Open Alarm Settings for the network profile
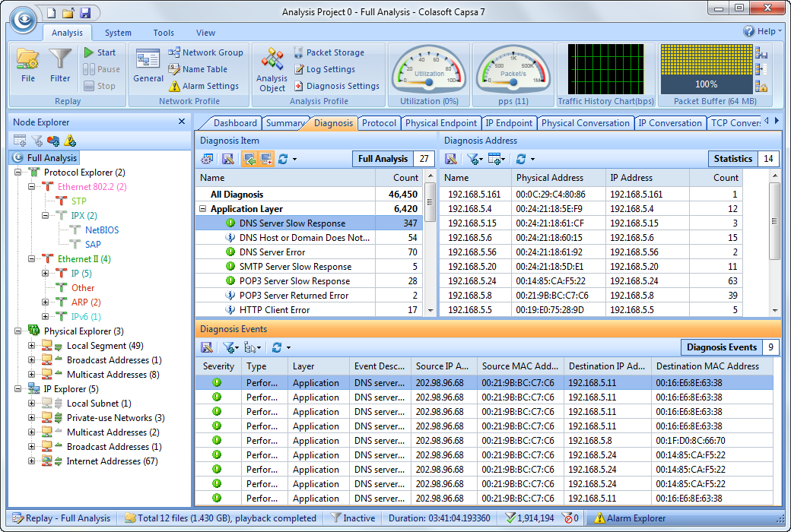This screenshot has width=791, height=532. click(211, 85)
